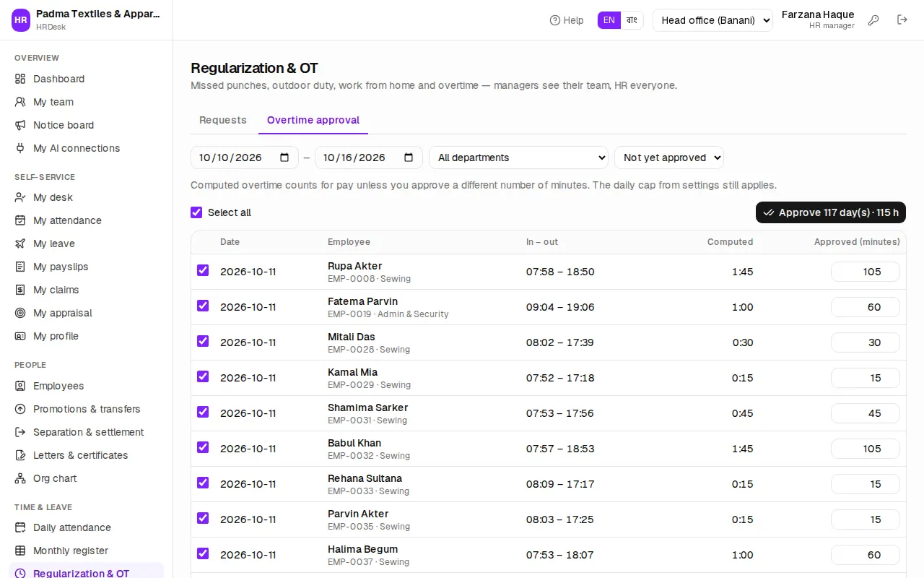Open Monthly register in the sidebar
Viewport: 924px width, 578px height.
tap(87, 551)
